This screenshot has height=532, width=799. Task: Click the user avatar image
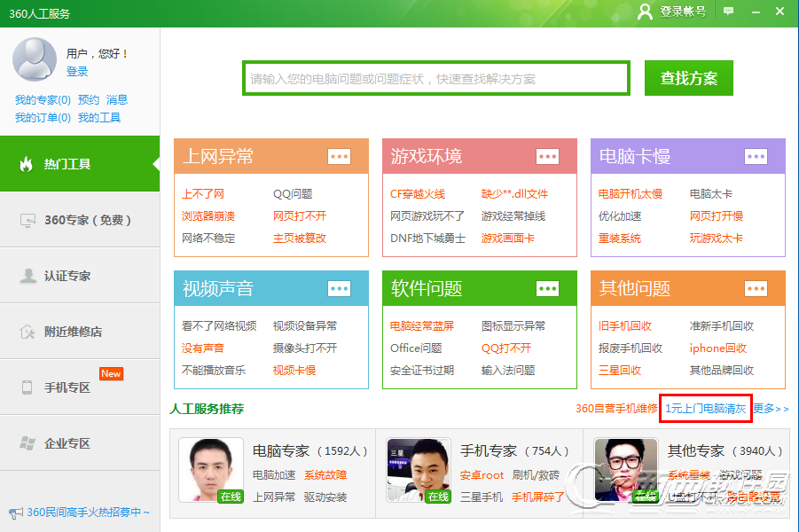(35, 59)
